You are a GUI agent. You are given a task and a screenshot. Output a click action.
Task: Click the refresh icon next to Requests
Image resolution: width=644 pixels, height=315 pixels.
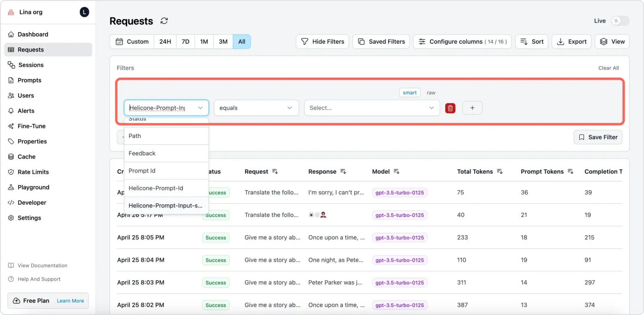coord(164,21)
